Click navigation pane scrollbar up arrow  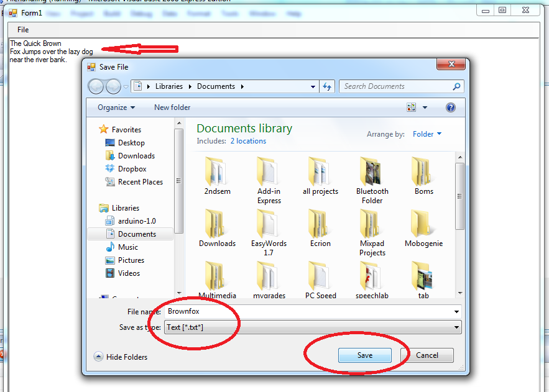(x=179, y=123)
